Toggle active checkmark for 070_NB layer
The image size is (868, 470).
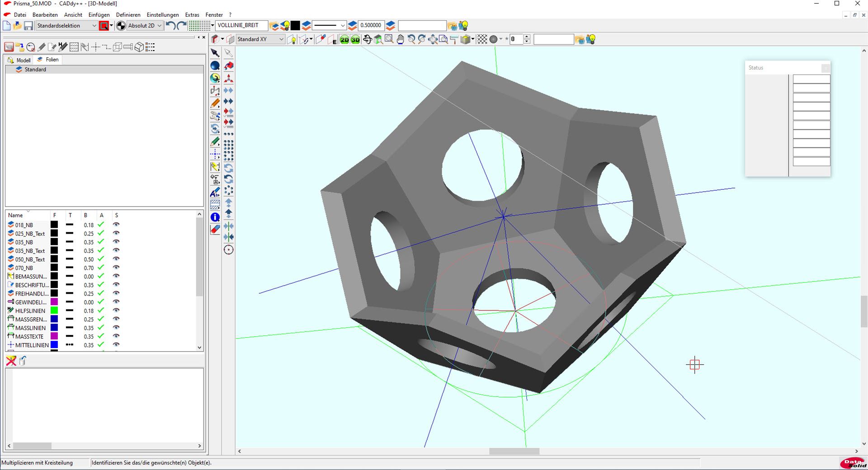101,268
